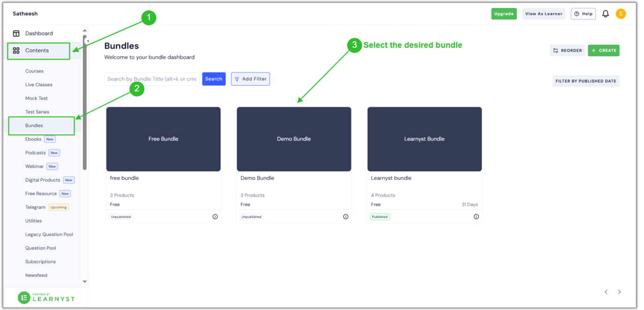
Task: Collapse the sidebar using the left chevron
Action: (87, 40)
